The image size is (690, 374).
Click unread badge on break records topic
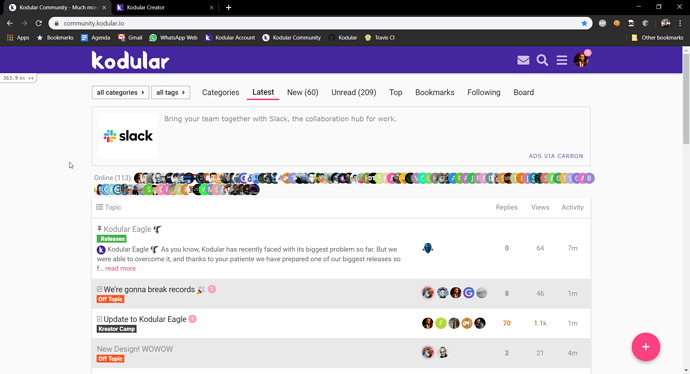click(212, 289)
